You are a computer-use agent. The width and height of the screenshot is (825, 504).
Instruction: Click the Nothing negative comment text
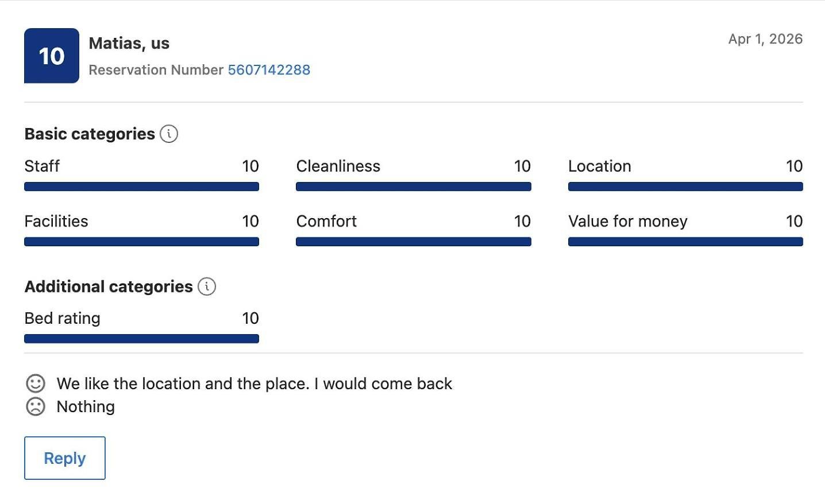(86, 406)
